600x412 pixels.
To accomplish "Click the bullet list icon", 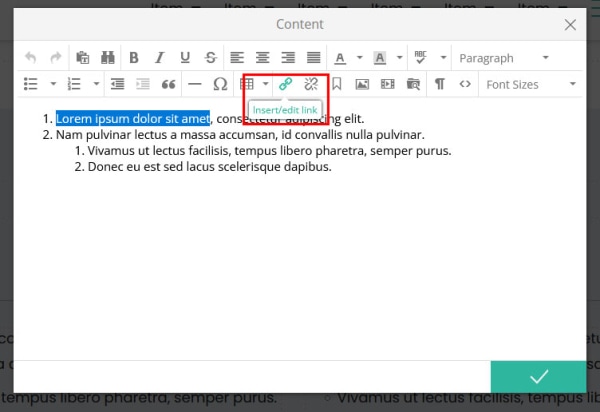I will point(31,84).
